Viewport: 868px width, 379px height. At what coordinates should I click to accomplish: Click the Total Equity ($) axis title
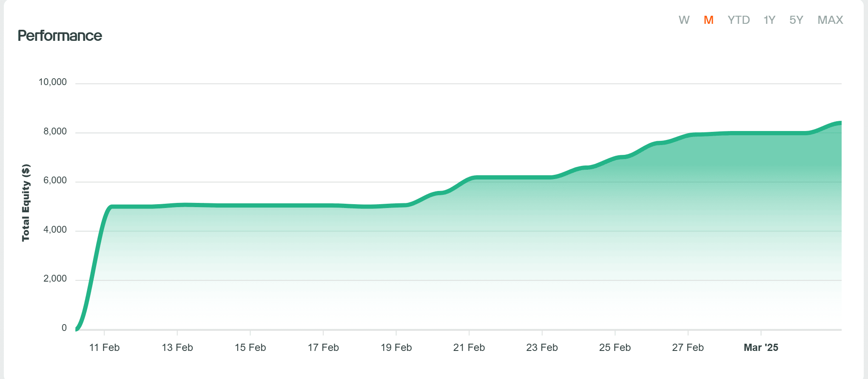26,202
